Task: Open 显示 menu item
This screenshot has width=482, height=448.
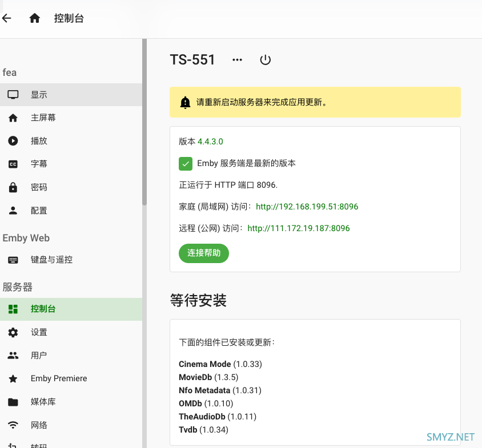Action: pos(71,95)
